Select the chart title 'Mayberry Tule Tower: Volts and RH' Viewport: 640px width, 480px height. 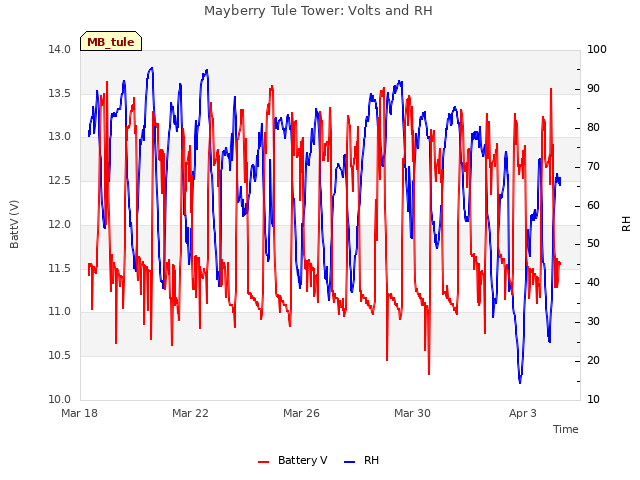pyautogui.click(x=318, y=11)
